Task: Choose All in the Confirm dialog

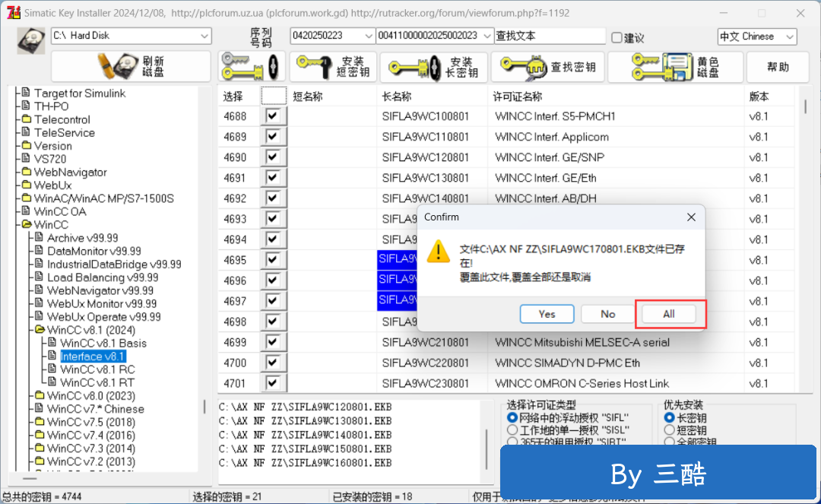Action: 669,313
